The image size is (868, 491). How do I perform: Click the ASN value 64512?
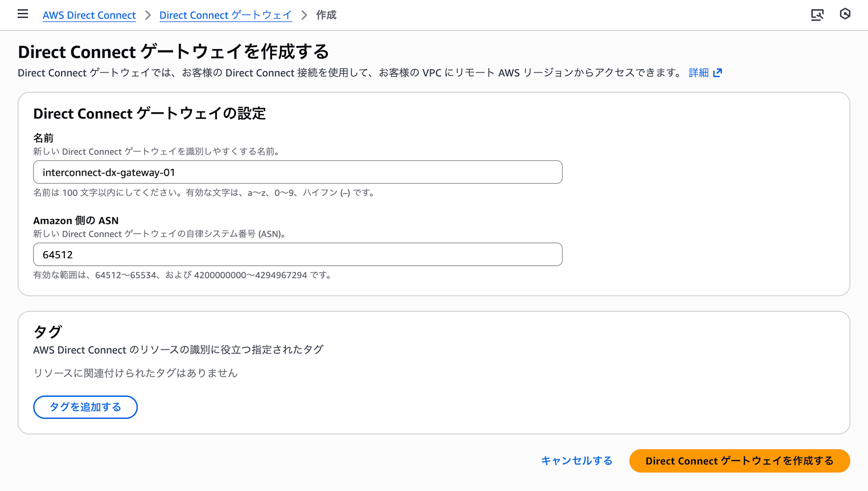[x=57, y=254]
